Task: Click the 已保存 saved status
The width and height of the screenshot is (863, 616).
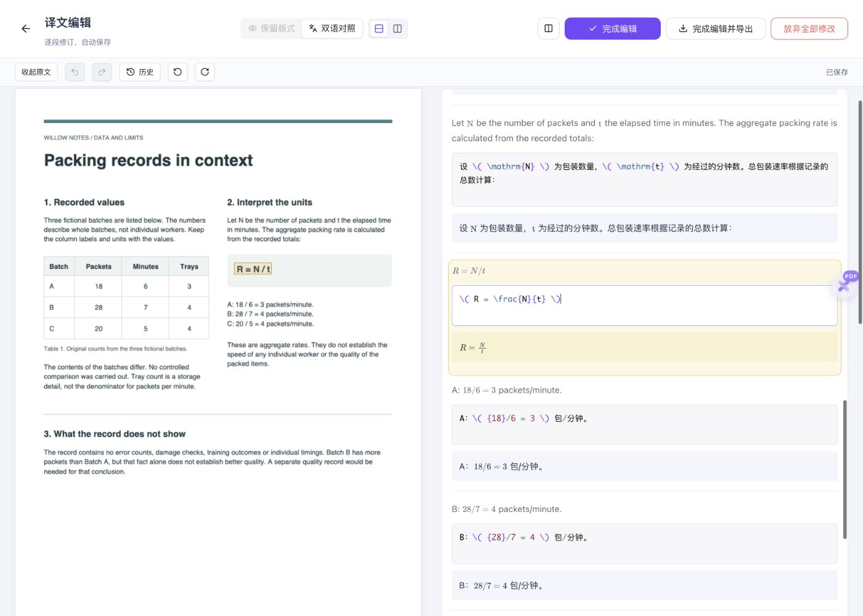Action: click(836, 72)
